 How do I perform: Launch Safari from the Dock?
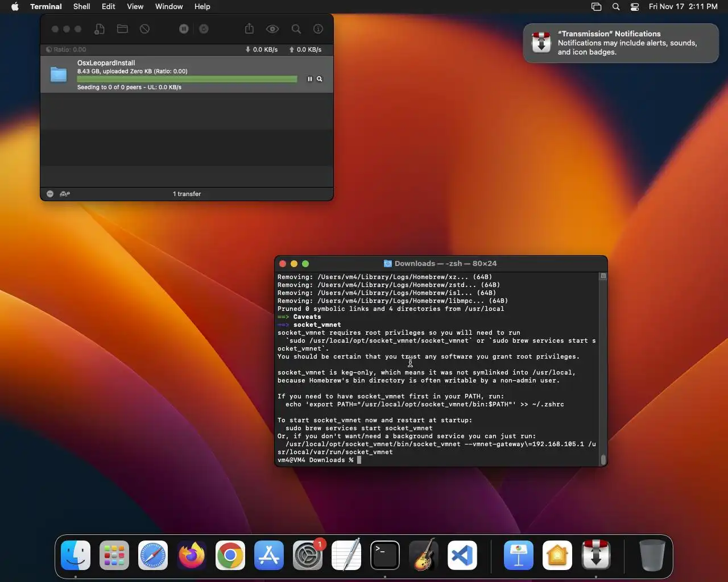click(x=153, y=555)
